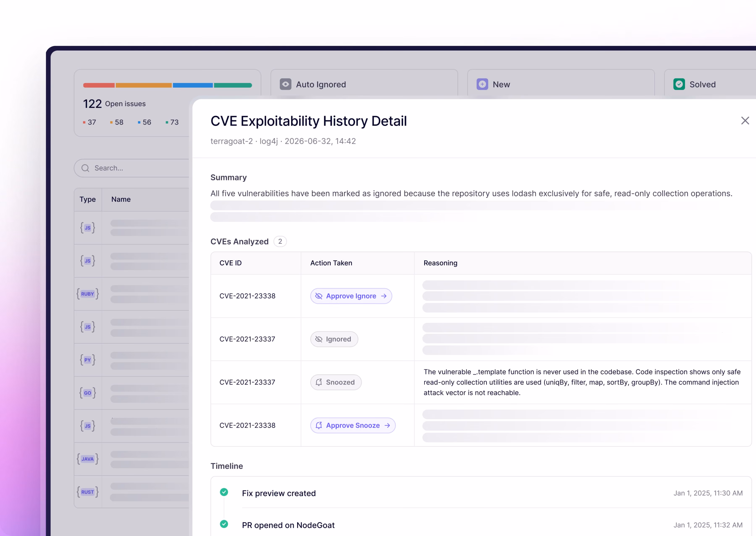This screenshot has width=756, height=536.
Task: Select the RUST type icon row
Action: pyautogui.click(x=88, y=492)
